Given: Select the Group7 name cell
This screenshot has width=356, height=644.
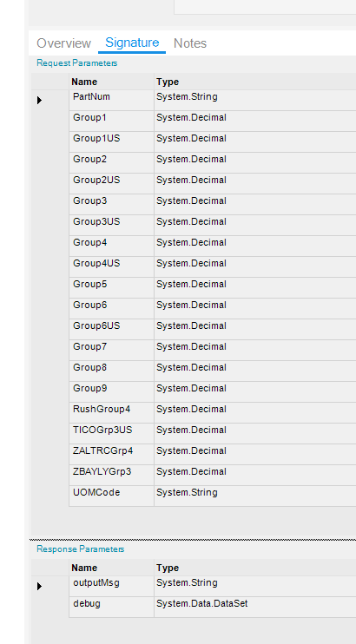Looking at the screenshot, I should [x=111, y=350].
